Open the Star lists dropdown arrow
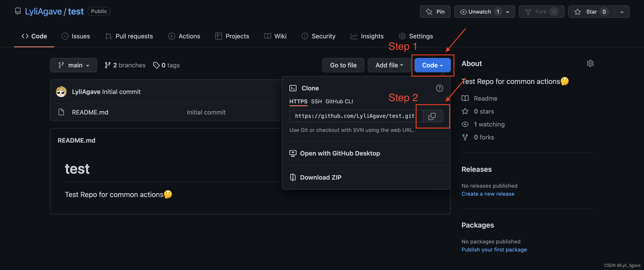 tap(622, 12)
